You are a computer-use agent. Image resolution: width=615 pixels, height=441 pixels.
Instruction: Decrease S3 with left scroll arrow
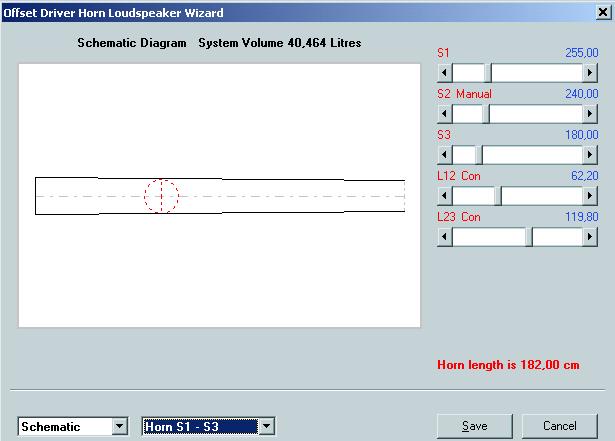[444, 155]
